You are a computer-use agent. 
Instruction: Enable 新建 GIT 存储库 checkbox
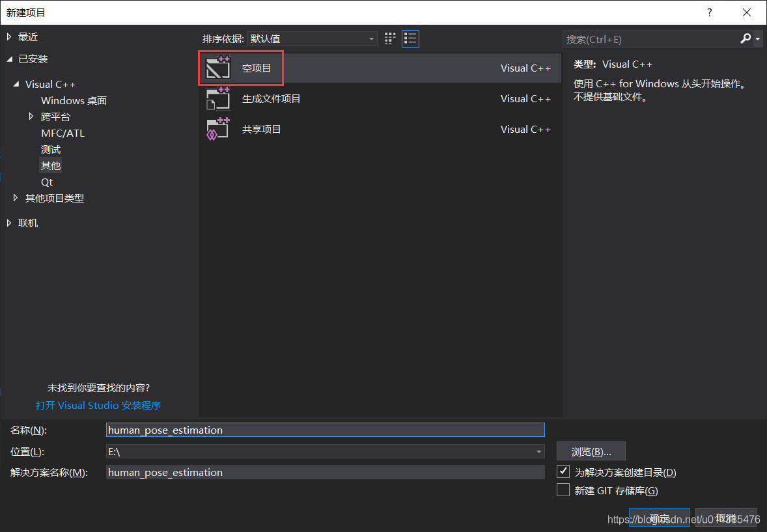coord(563,490)
